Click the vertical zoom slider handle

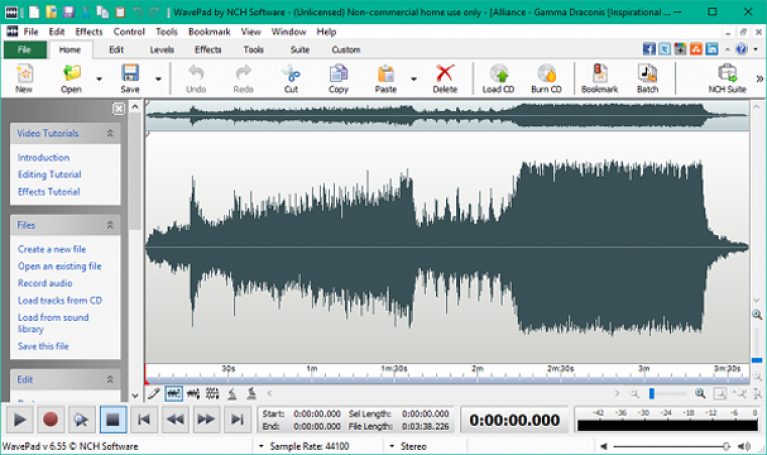(x=757, y=361)
